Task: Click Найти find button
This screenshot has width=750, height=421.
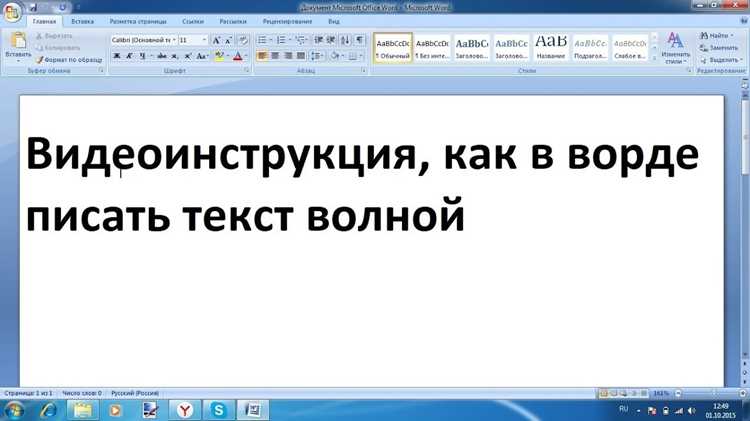Action: (x=716, y=36)
